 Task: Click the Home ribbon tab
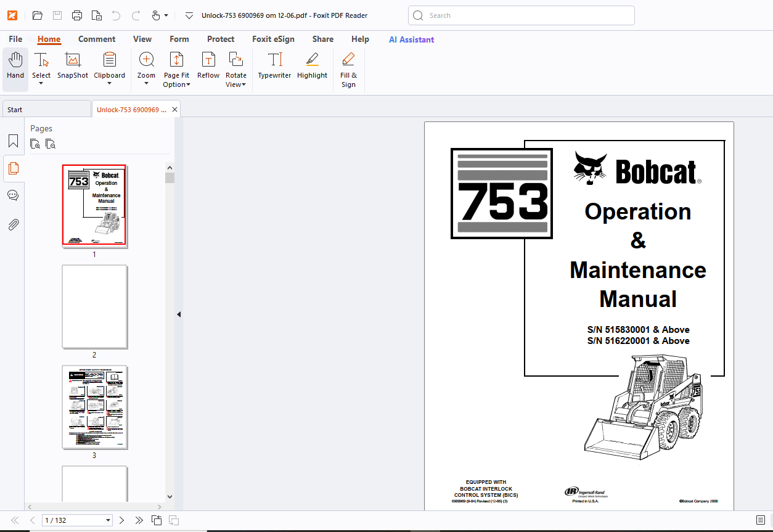[x=49, y=39]
